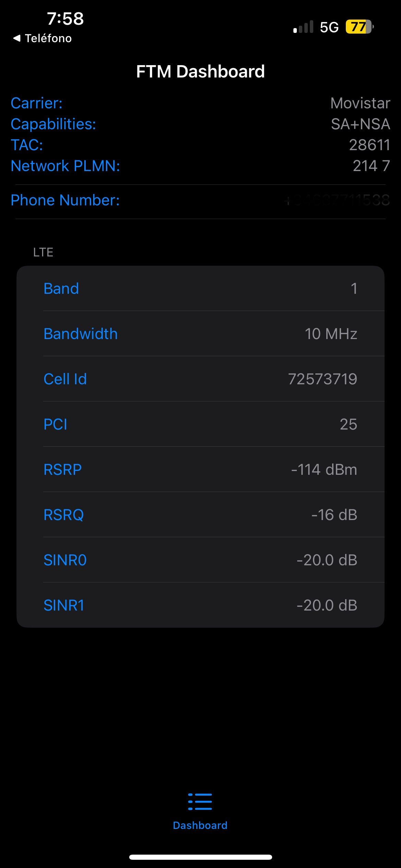This screenshot has width=401, height=868.
Task: Tap the 5G network indicator
Action: click(329, 27)
